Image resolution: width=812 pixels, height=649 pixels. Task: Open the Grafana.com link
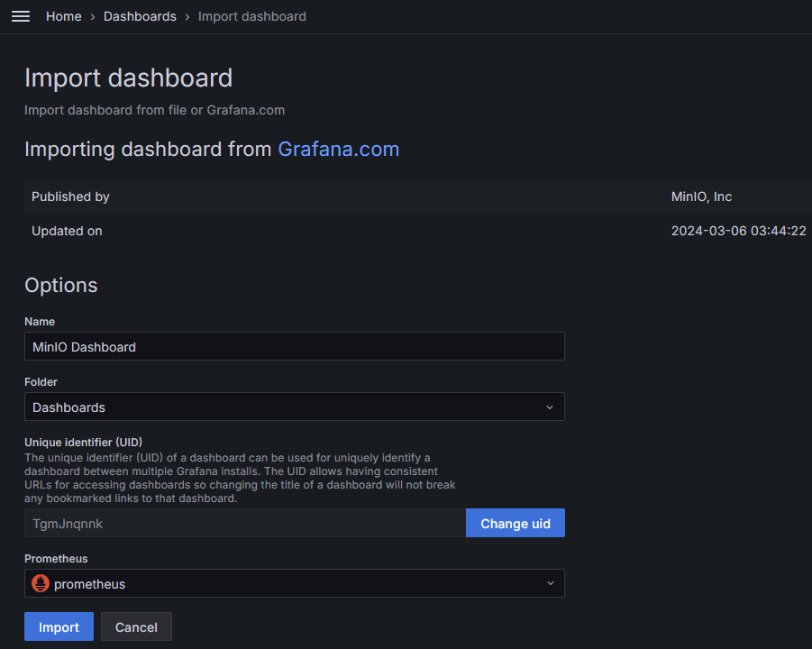point(339,149)
